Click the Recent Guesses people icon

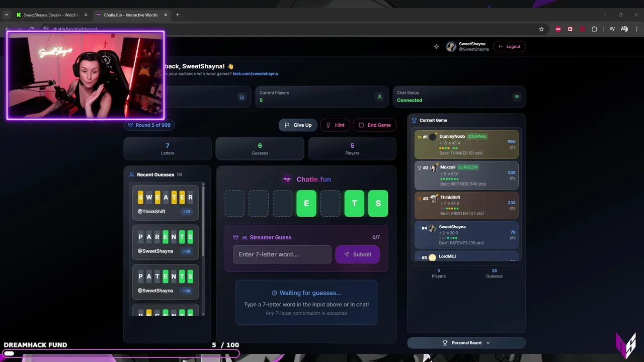click(132, 174)
